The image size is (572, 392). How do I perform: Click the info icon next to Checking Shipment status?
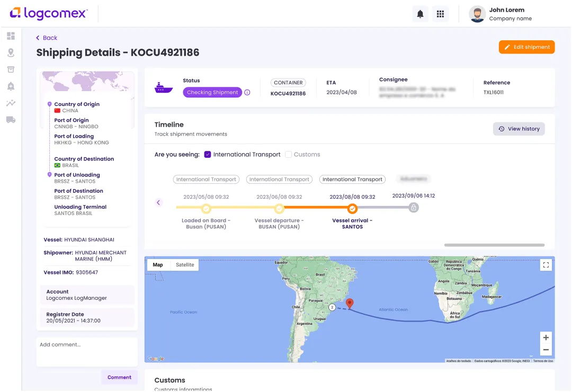(x=247, y=92)
